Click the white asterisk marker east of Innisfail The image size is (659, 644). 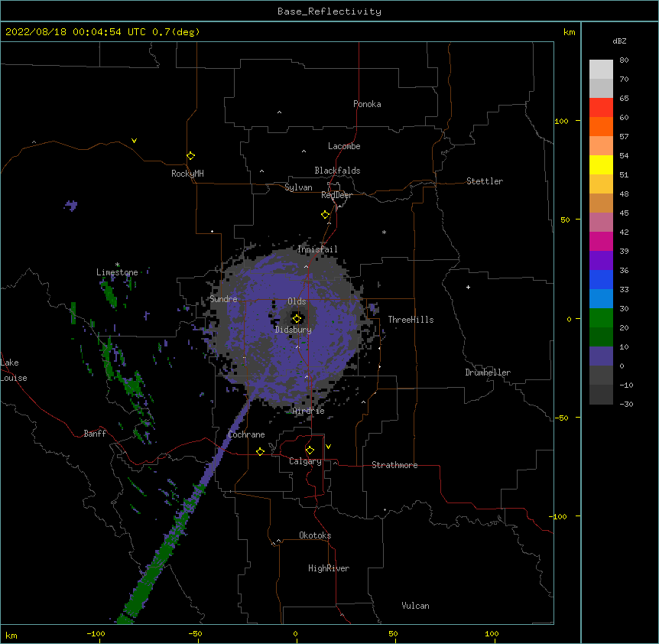(384, 232)
